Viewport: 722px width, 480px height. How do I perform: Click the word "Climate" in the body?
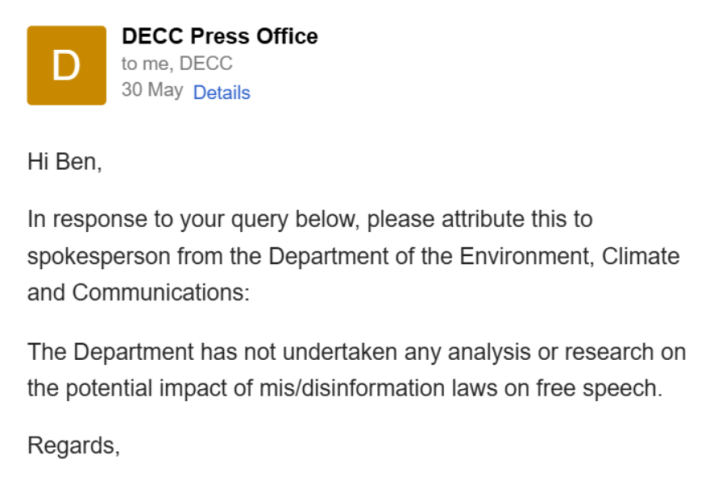click(x=640, y=256)
